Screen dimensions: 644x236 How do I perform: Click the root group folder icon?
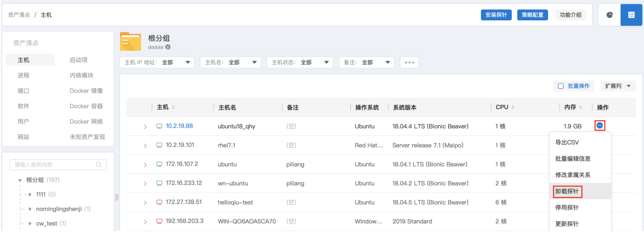[130, 41]
